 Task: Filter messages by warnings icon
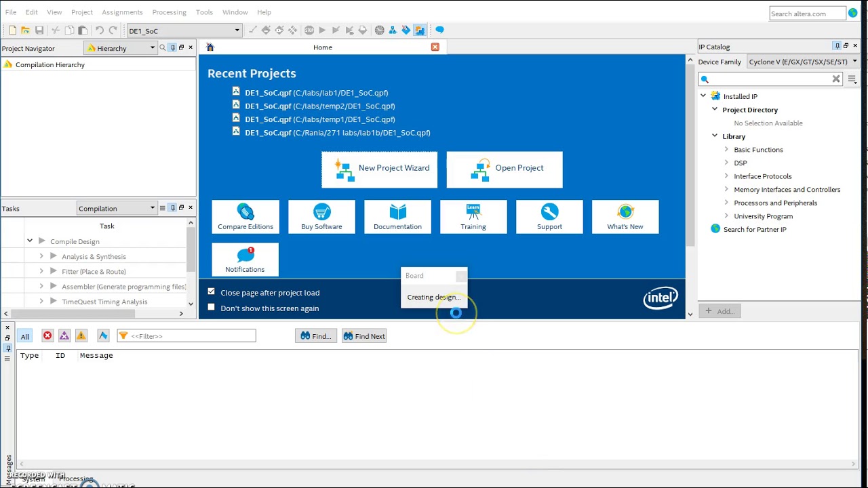tap(81, 335)
